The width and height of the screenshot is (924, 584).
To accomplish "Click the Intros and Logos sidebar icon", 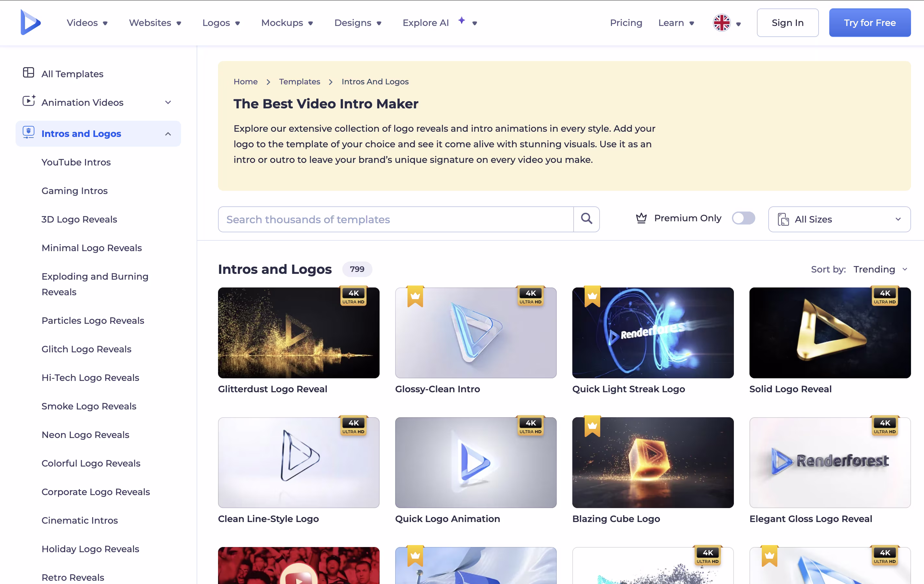I will 29,132.
